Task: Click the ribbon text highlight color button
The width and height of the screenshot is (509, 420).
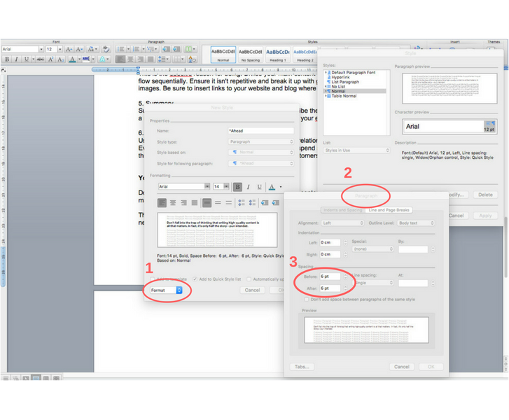Action: tap(86, 59)
